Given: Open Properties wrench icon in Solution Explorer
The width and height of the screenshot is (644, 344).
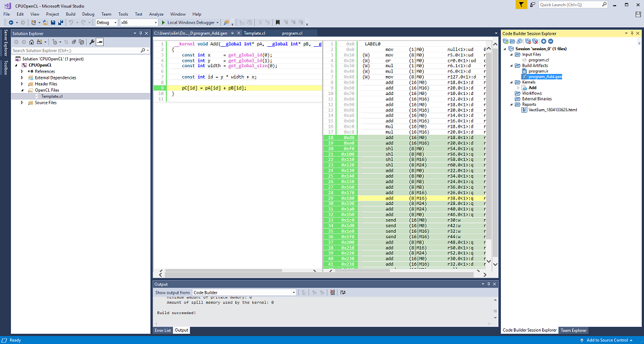Looking at the screenshot, I should coord(92,42).
